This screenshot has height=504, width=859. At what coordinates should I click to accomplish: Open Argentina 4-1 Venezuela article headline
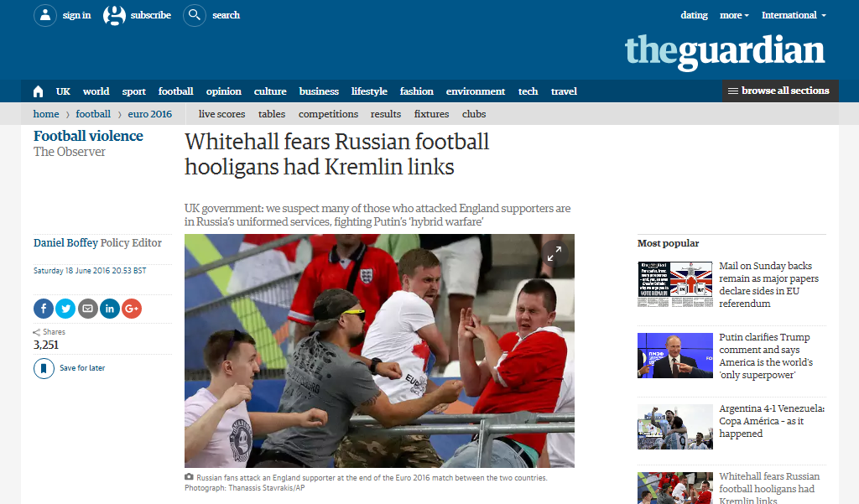point(772,421)
